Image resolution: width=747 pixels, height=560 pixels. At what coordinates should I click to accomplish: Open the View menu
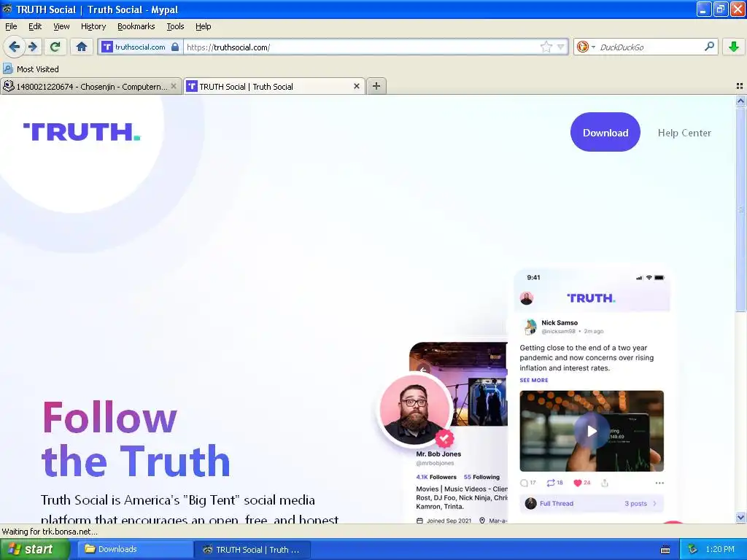[x=61, y=26]
